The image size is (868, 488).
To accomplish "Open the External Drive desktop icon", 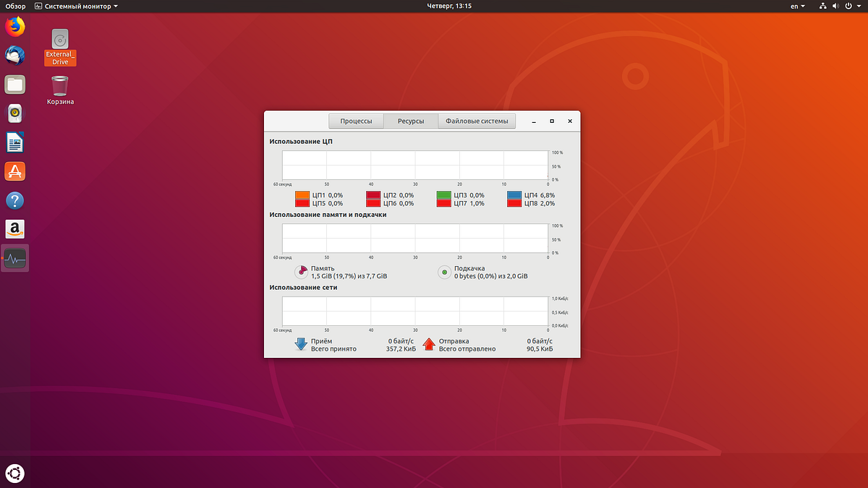I will click(x=60, y=40).
